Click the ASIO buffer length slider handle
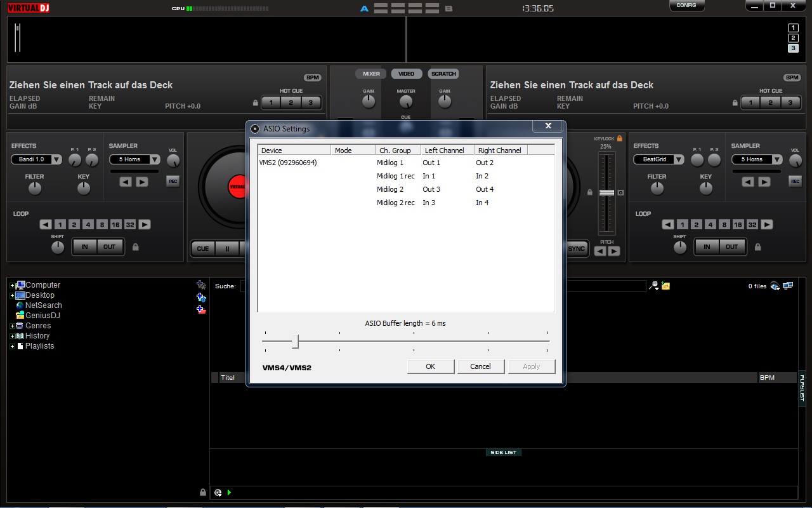 point(295,342)
